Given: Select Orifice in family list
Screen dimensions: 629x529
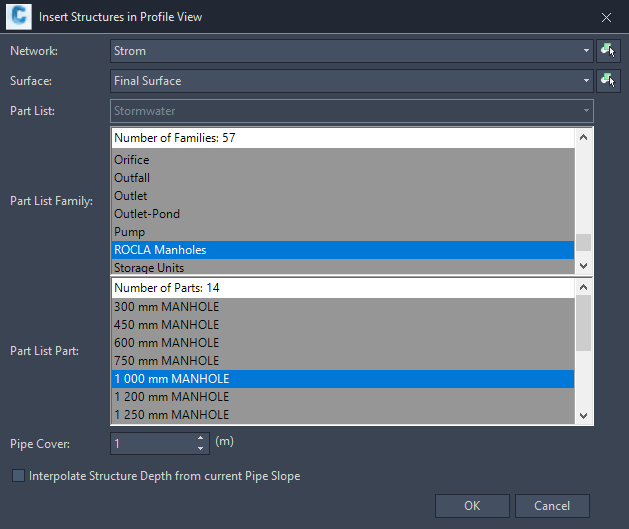Looking at the screenshot, I should click(343, 160).
